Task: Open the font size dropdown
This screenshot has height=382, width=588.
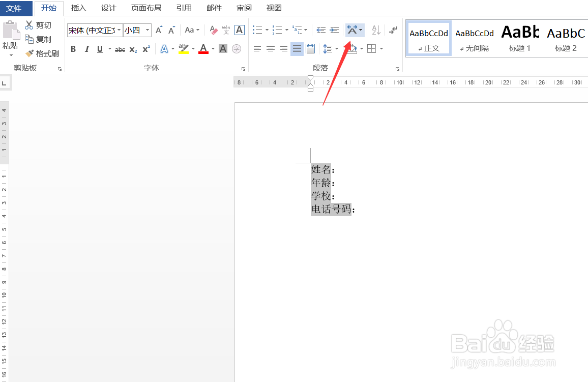Action: point(147,30)
